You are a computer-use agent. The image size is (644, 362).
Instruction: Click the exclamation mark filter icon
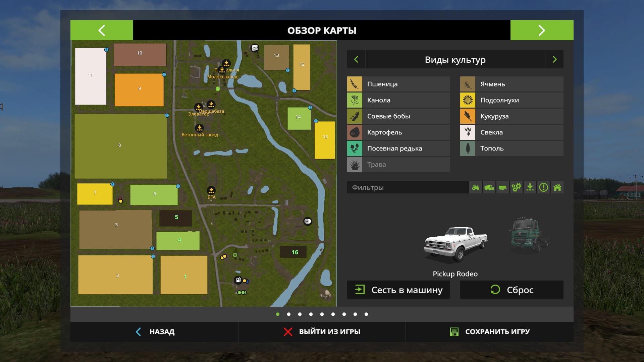pyautogui.click(x=543, y=187)
